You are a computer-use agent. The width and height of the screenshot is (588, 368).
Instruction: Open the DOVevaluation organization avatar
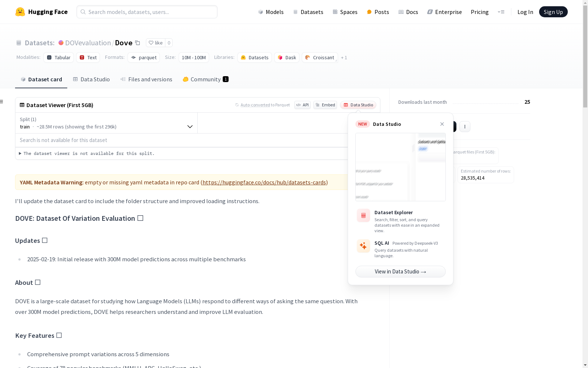point(61,43)
